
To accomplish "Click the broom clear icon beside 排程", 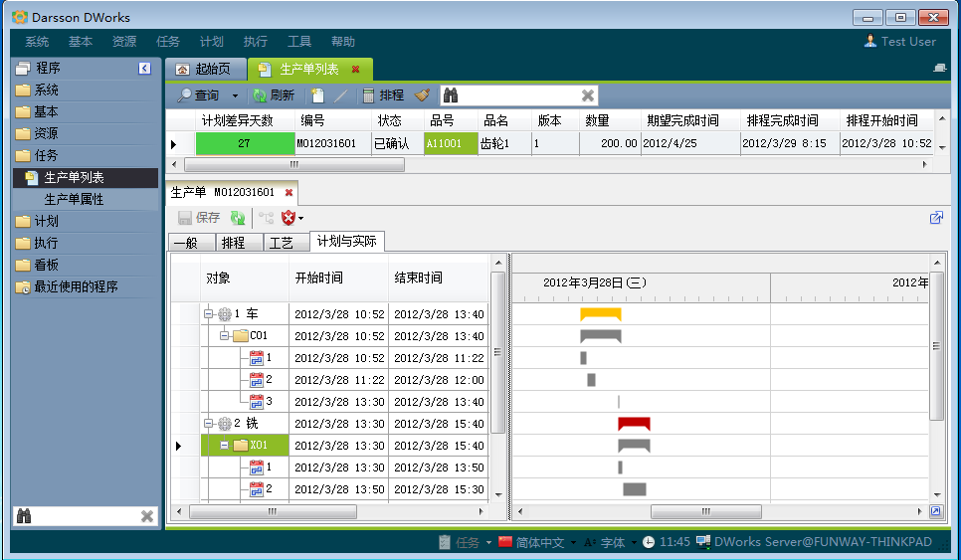I will point(422,95).
